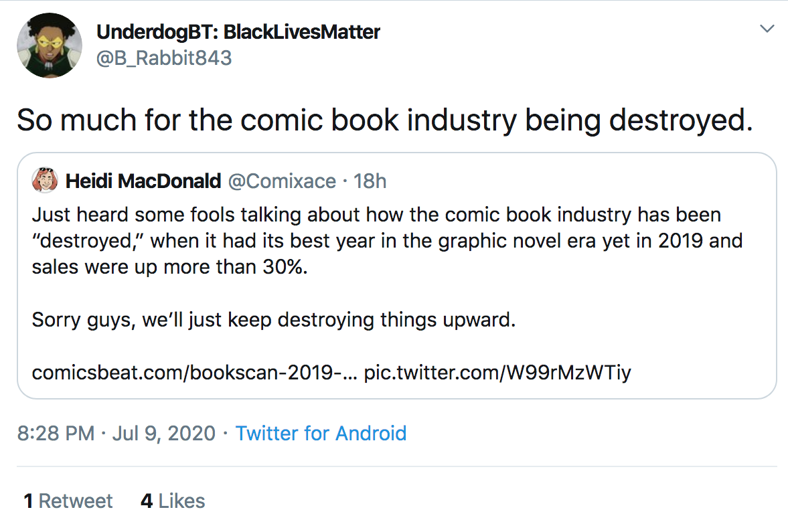The width and height of the screenshot is (788, 532).
Task: Open the pic.twitter.com/W99rMzWTiy link
Action: (497, 373)
